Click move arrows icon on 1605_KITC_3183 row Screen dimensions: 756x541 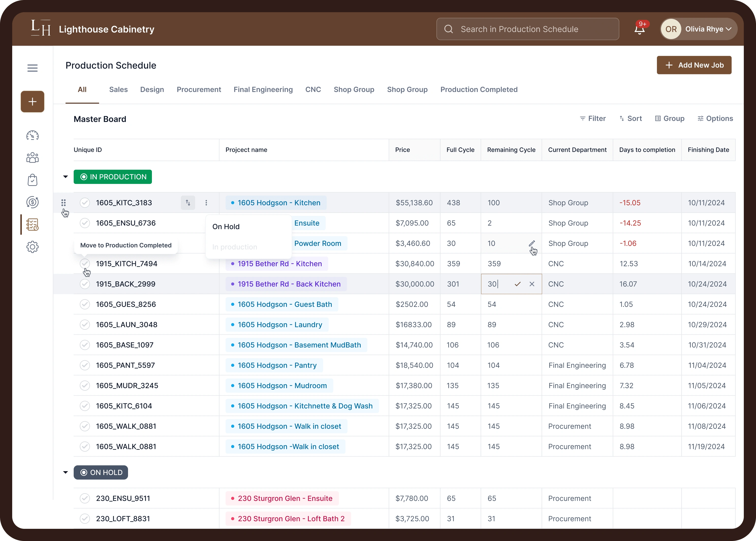188,202
